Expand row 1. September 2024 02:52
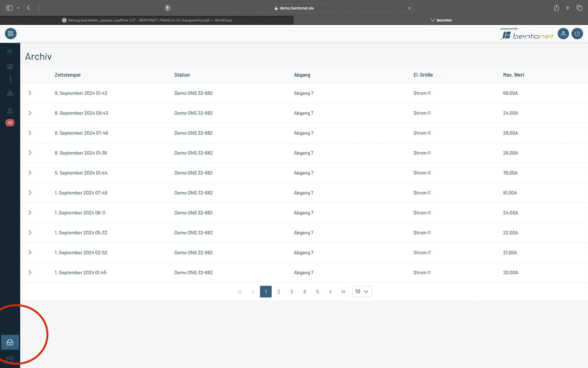Viewport: 588px width, 368px height. 30,253
